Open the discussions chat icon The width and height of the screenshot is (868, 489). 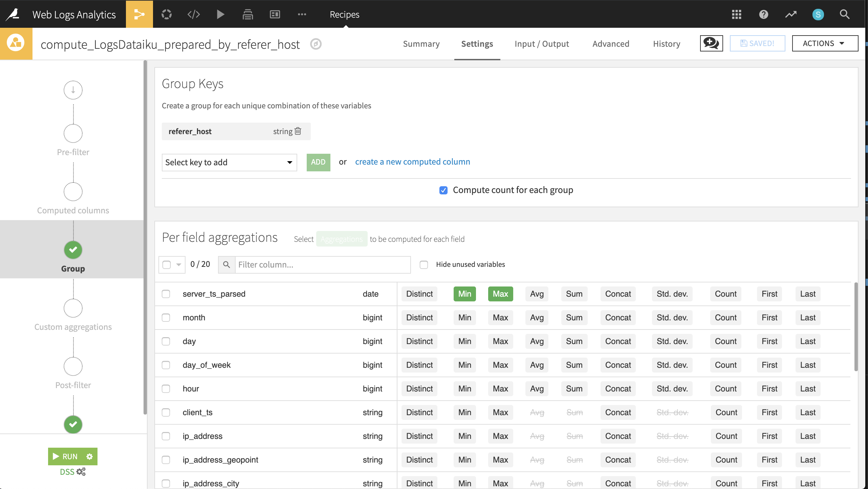(711, 43)
